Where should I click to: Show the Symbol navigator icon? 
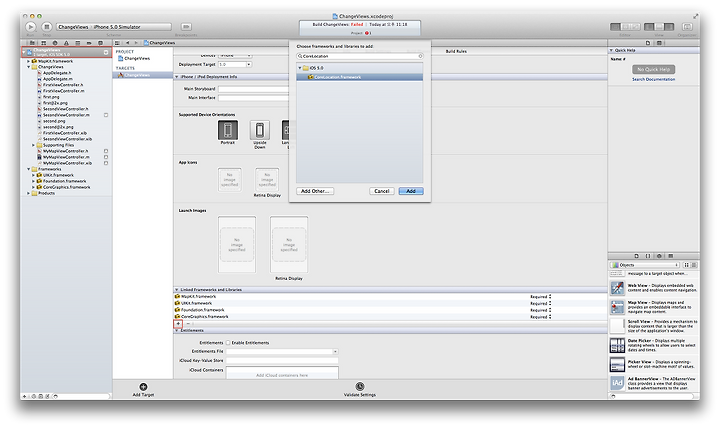pyautogui.click(x=44, y=43)
